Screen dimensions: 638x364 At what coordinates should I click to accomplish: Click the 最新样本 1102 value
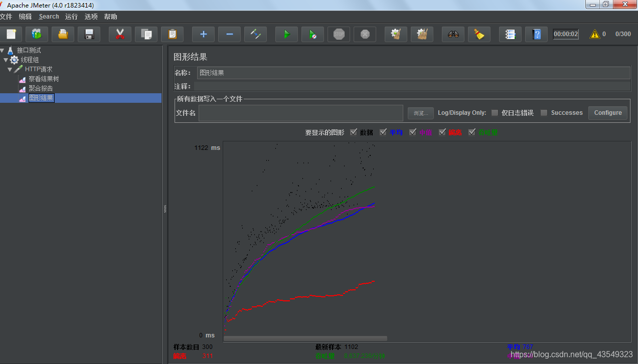(x=351, y=347)
